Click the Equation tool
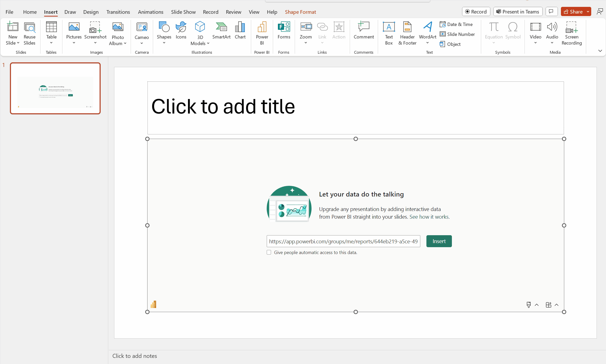The image size is (606, 364). tap(494, 30)
